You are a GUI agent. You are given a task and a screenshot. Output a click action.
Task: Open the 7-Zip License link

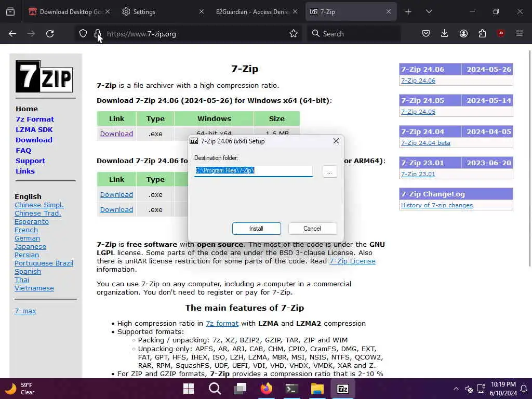point(352,261)
